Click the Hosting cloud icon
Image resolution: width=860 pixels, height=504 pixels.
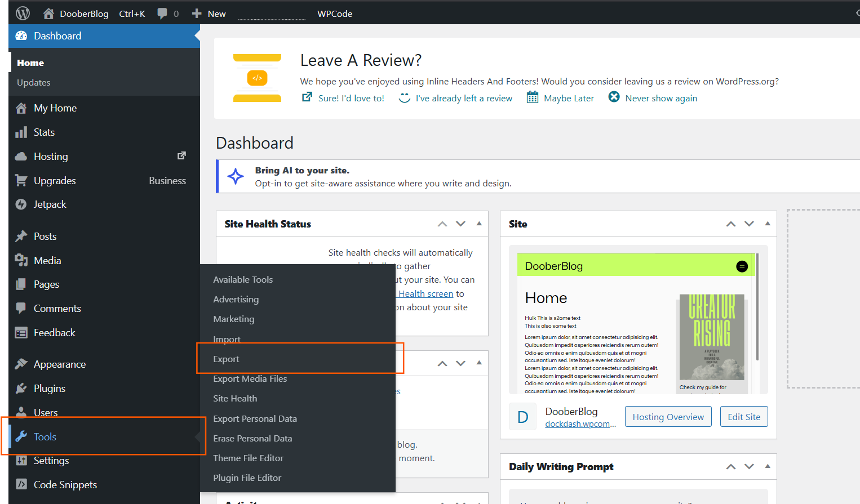[21, 157]
